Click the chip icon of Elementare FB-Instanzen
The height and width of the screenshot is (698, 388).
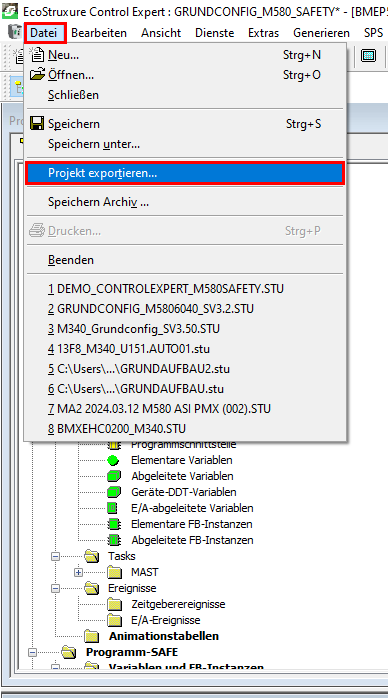114,524
